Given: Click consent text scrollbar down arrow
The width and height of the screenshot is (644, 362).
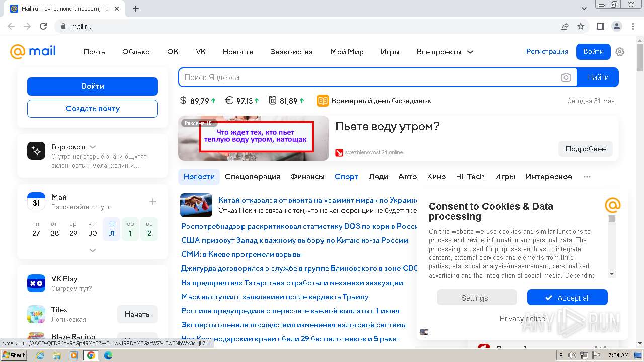Looking at the screenshot, I should click(612, 274).
